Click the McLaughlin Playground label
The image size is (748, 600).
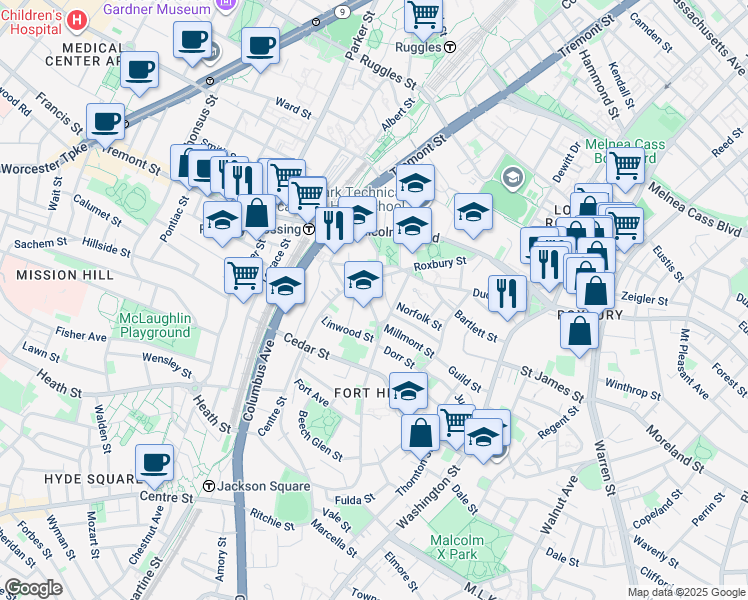[155, 325]
